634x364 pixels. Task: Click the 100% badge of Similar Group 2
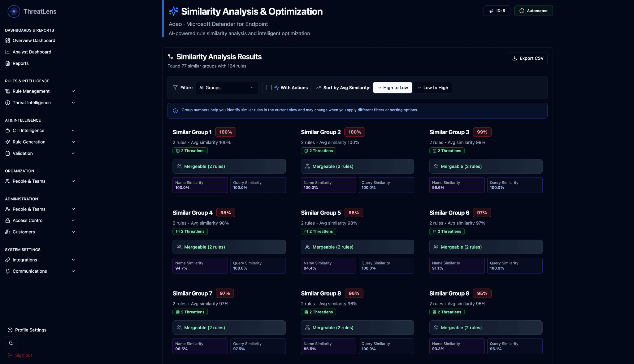355,132
